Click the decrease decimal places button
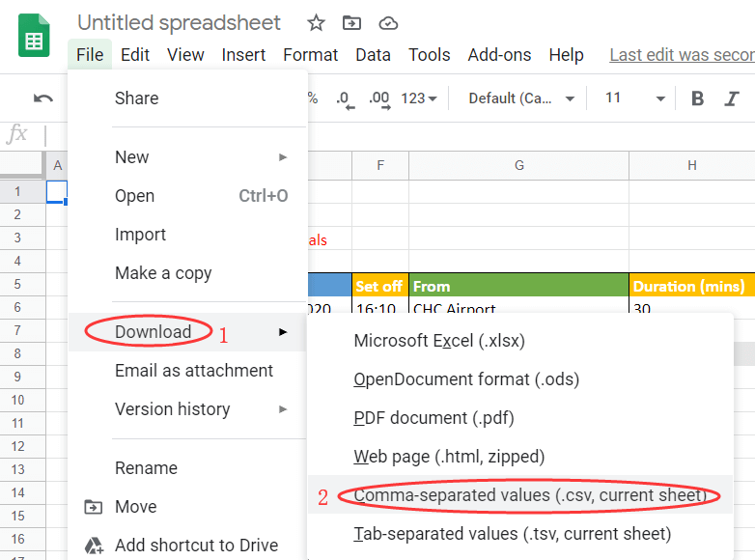Image resolution: width=755 pixels, height=560 pixels. tap(344, 98)
